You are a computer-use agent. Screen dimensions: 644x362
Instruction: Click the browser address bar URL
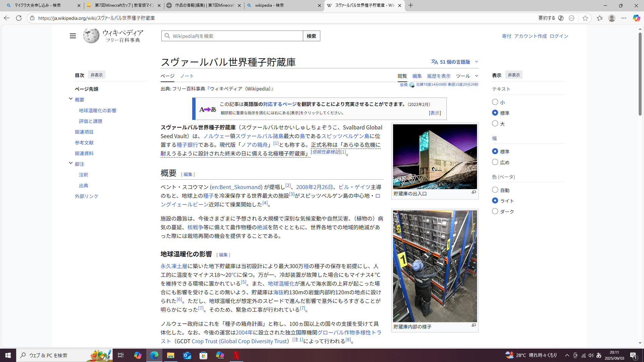click(97, 18)
